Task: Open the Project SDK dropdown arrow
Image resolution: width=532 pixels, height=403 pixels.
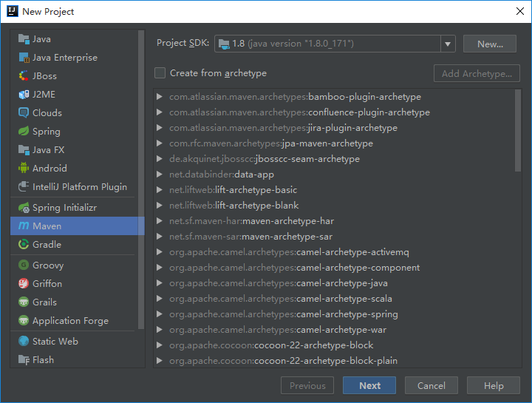Action: (448, 44)
